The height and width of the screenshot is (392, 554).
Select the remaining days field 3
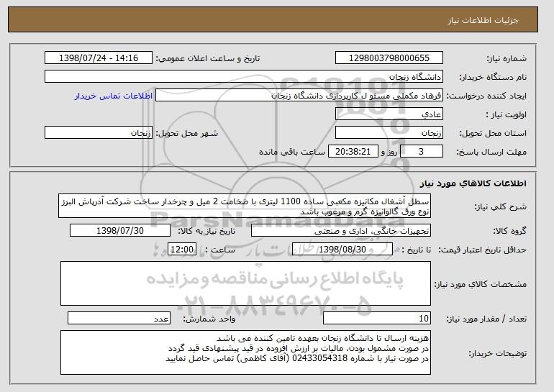click(421, 152)
